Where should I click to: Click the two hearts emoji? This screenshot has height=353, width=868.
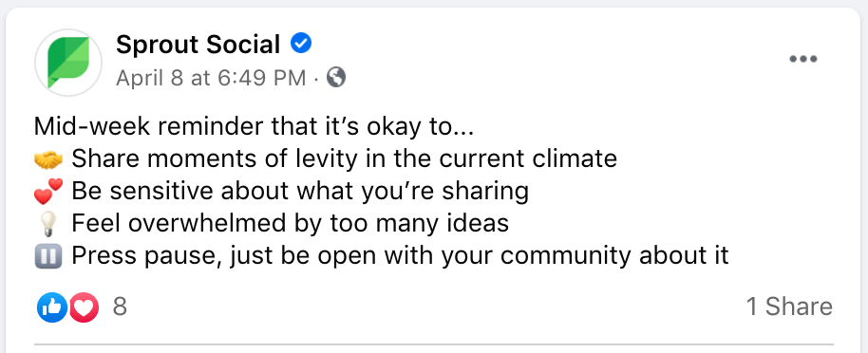48,192
